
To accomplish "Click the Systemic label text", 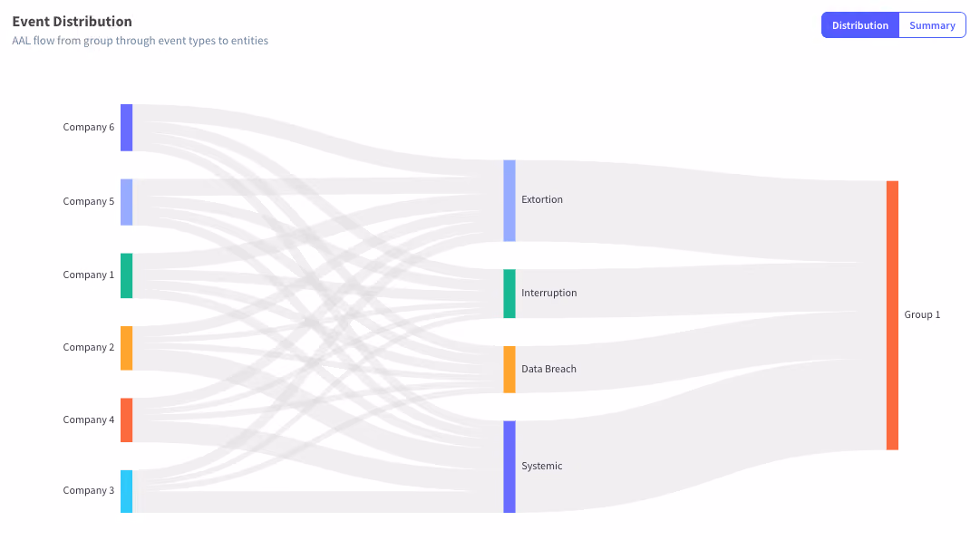I will coord(542,466).
